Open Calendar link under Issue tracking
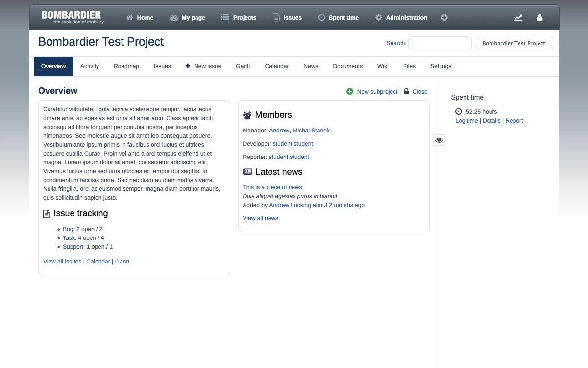Viewport: 588px width, 368px height. pos(98,262)
